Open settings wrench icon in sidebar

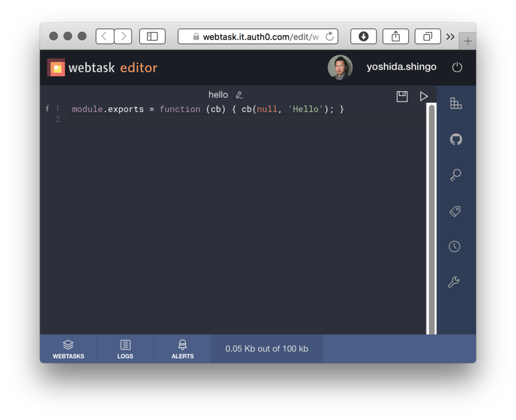pyautogui.click(x=454, y=282)
